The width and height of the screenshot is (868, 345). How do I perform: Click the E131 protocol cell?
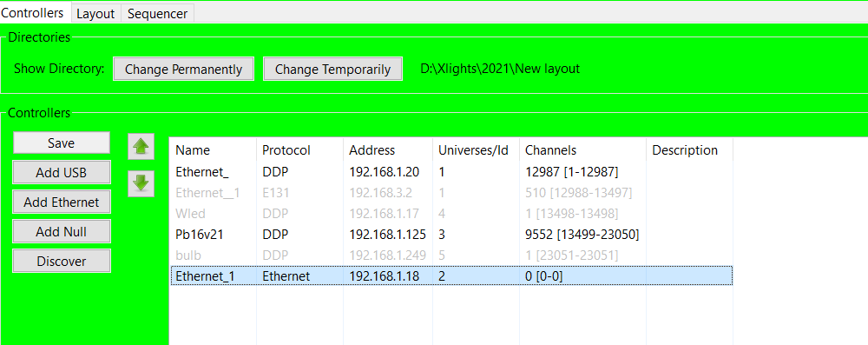coord(276,193)
